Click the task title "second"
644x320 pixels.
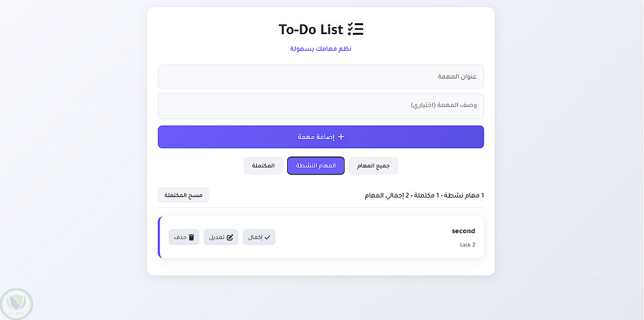(x=463, y=231)
